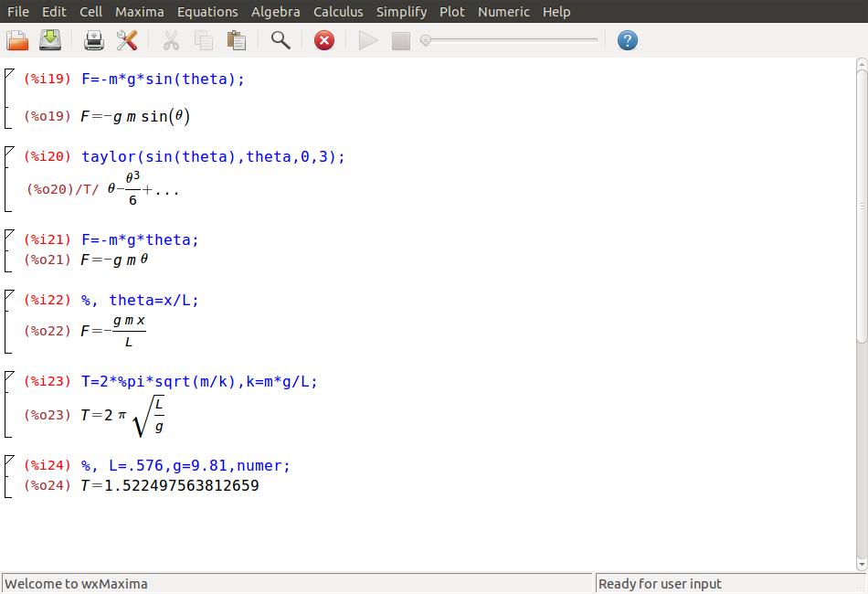Paste from clipboard using the toolbar icon

click(237, 40)
